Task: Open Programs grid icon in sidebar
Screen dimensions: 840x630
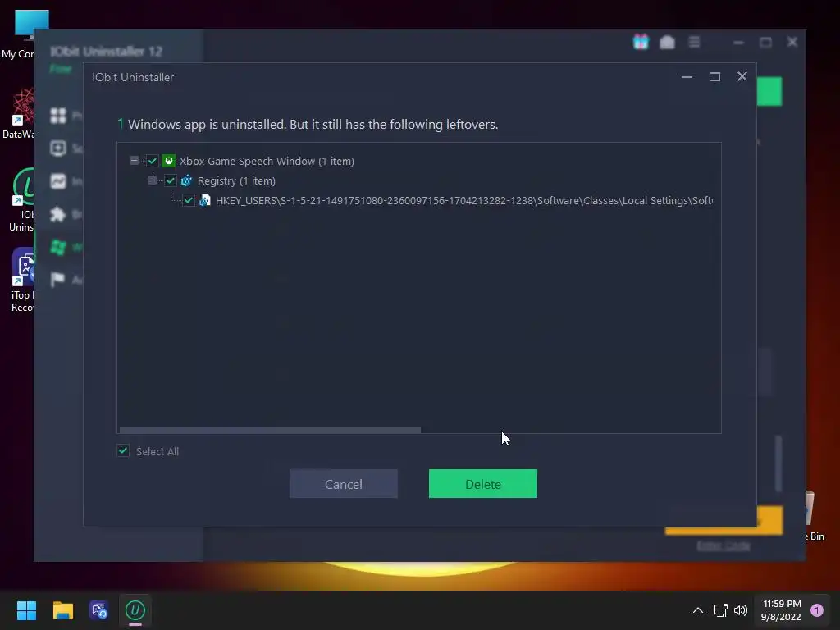Action: pos(58,116)
